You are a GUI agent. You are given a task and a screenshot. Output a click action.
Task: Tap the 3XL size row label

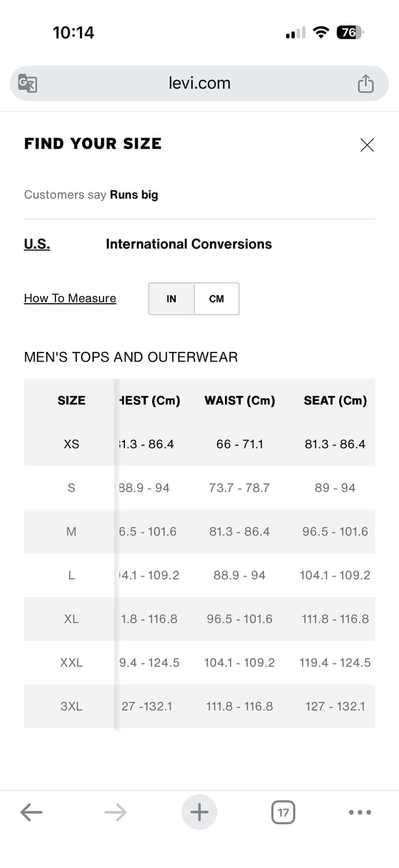pyautogui.click(x=71, y=706)
